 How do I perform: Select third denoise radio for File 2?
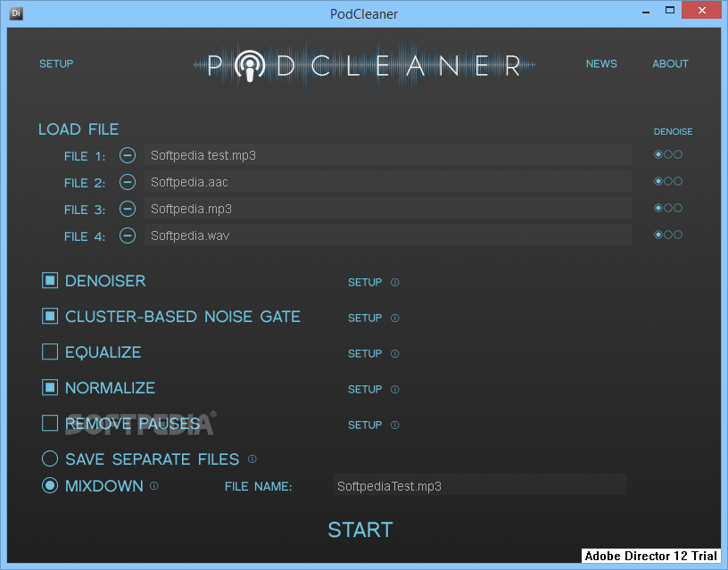[x=678, y=181]
